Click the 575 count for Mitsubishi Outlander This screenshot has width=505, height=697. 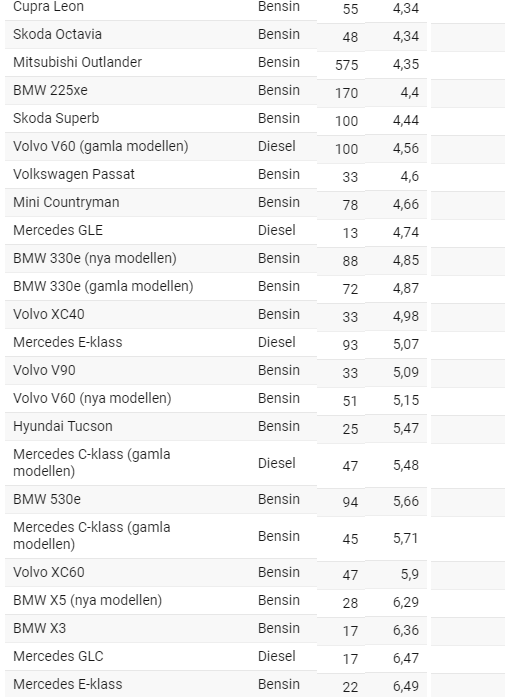[x=346, y=65]
